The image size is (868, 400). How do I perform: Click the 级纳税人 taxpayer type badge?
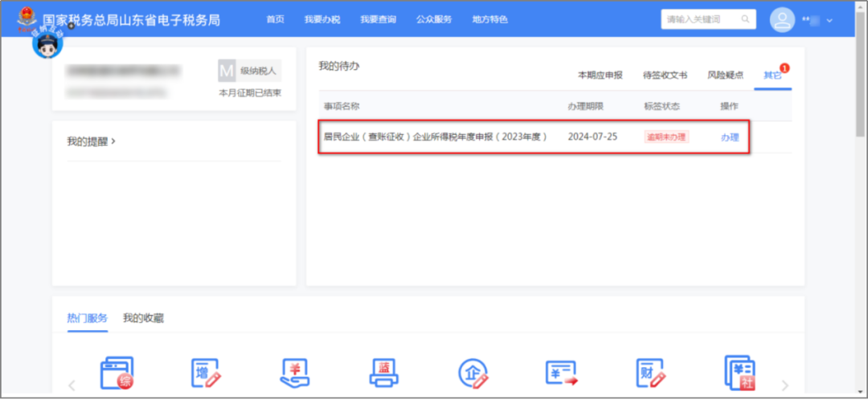[250, 71]
